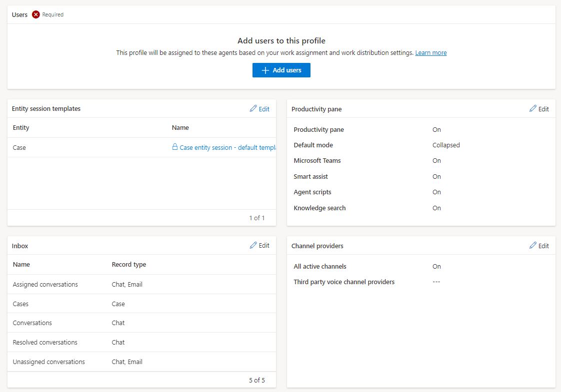The width and height of the screenshot is (561, 392).
Task: Click the Edit pencil icon on Productivity pane
Action: [534, 108]
